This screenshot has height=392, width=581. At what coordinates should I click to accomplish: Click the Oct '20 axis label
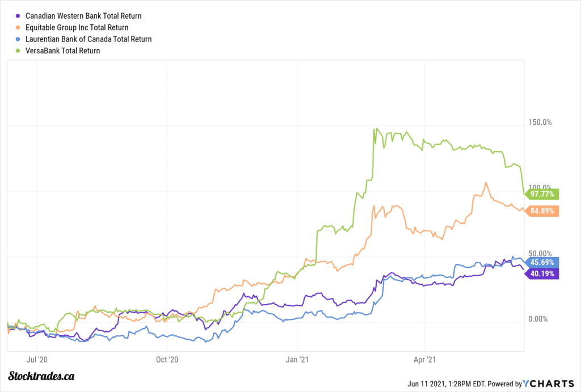[167, 359]
